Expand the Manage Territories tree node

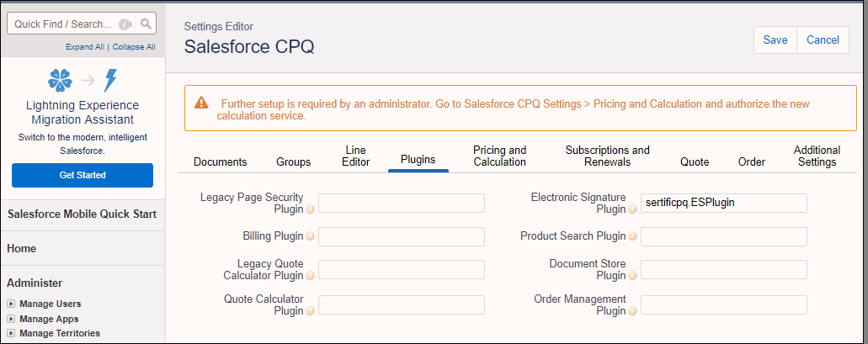(11, 333)
